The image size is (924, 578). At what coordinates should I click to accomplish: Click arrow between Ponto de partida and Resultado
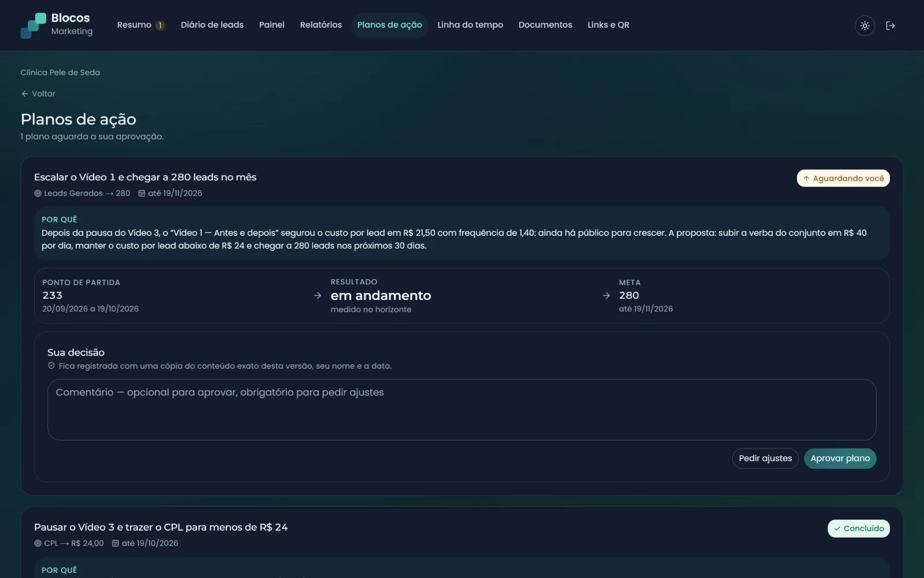(317, 295)
